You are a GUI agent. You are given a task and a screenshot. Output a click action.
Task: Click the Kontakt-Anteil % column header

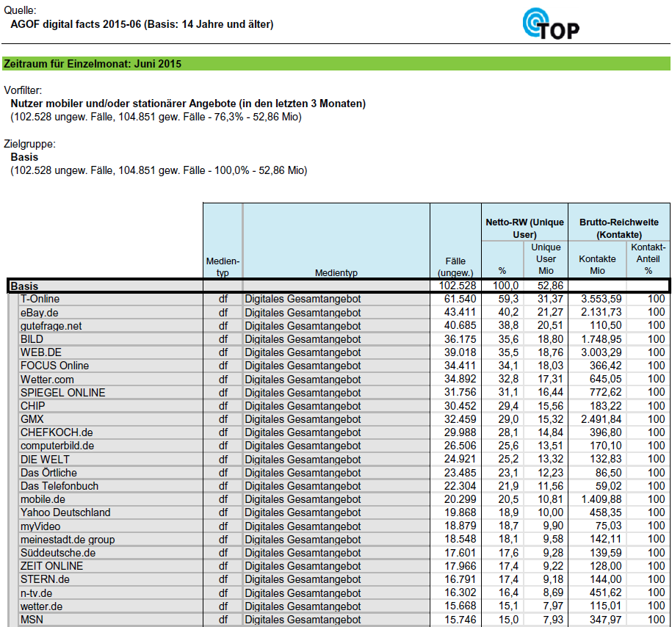point(648,259)
